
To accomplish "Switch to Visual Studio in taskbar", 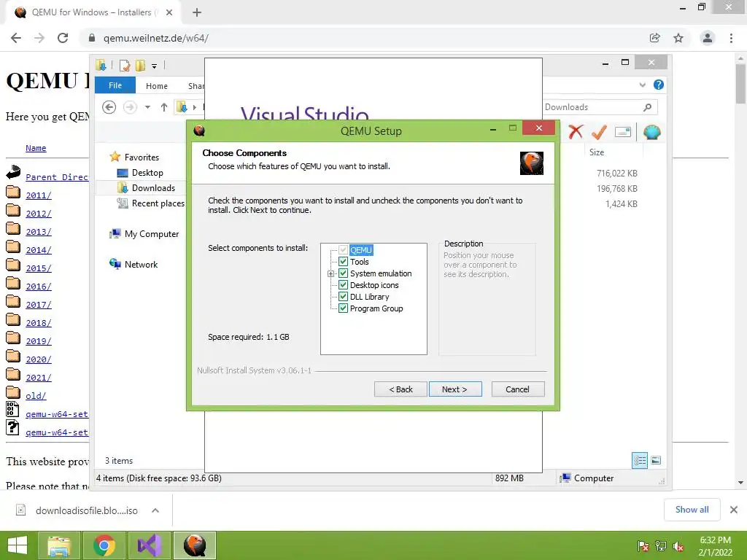I will point(150,545).
